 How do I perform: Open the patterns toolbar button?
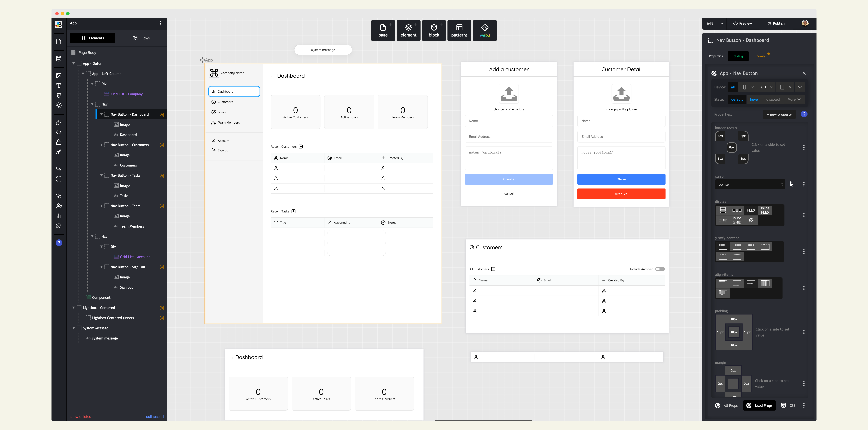[459, 30]
